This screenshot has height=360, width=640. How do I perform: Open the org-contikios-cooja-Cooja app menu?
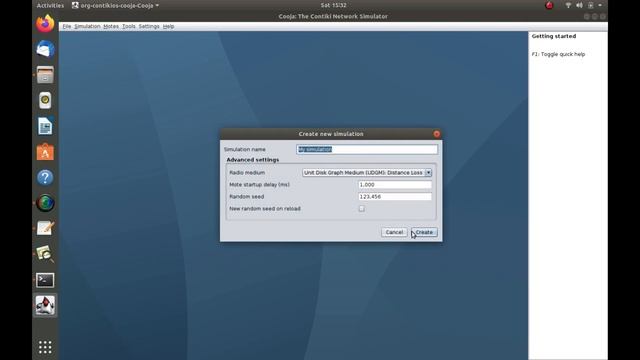click(115, 5)
